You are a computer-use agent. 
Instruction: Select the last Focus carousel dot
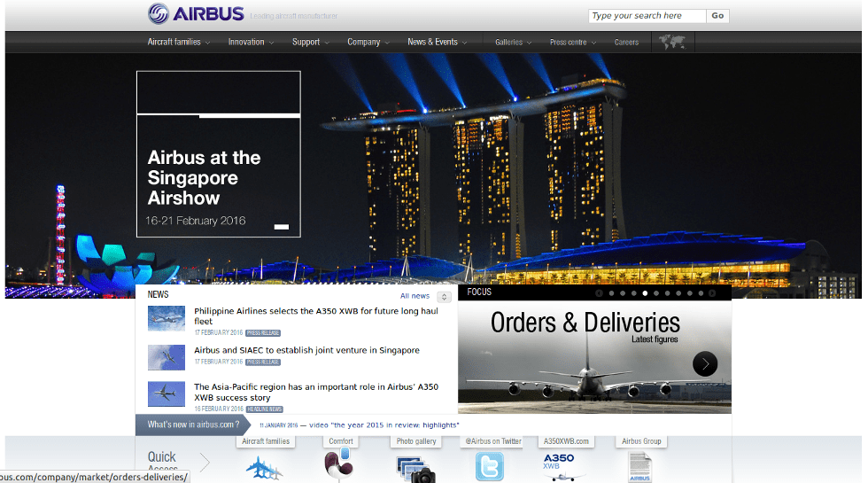(x=701, y=293)
